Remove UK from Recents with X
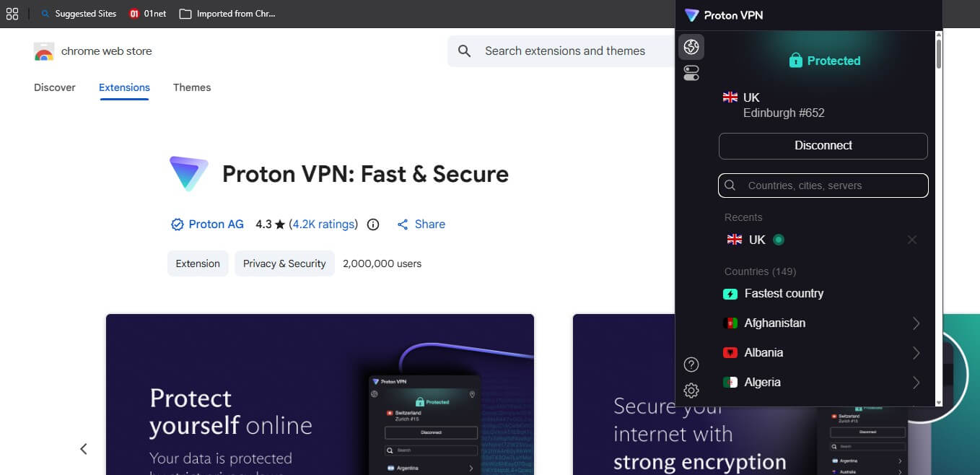 pyautogui.click(x=912, y=240)
